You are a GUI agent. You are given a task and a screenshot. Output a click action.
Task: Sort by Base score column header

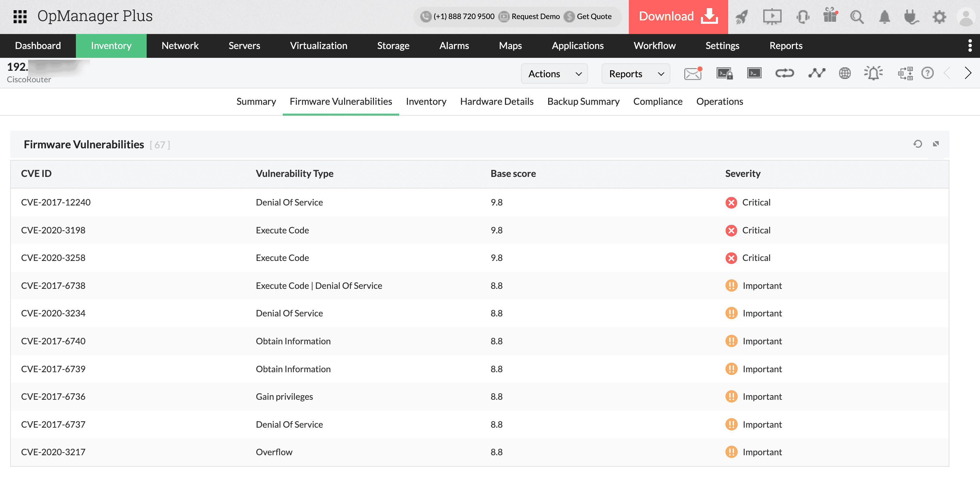click(513, 174)
